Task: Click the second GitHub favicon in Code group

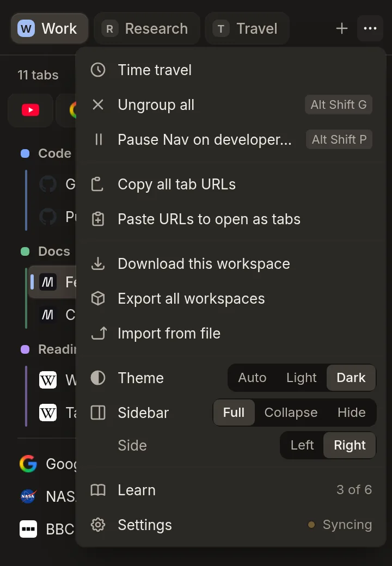Action: (x=48, y=217)
